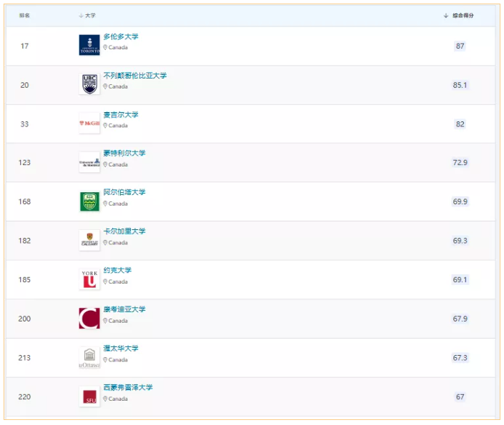Image resolution: width=504 pixels, height=425 pixels.
Task: Click the red SFU logo
Action: tap(89, 396)
